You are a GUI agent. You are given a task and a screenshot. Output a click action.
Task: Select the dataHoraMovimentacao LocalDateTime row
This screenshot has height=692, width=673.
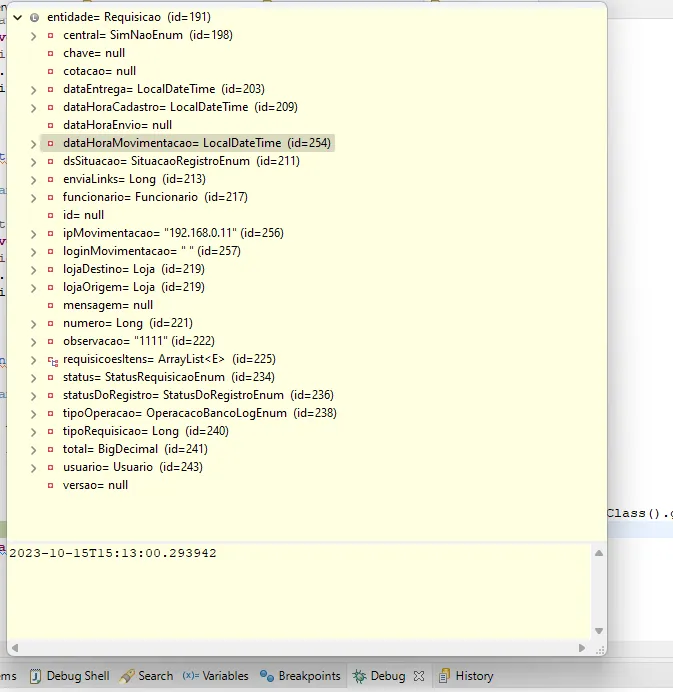click(188, 143)
